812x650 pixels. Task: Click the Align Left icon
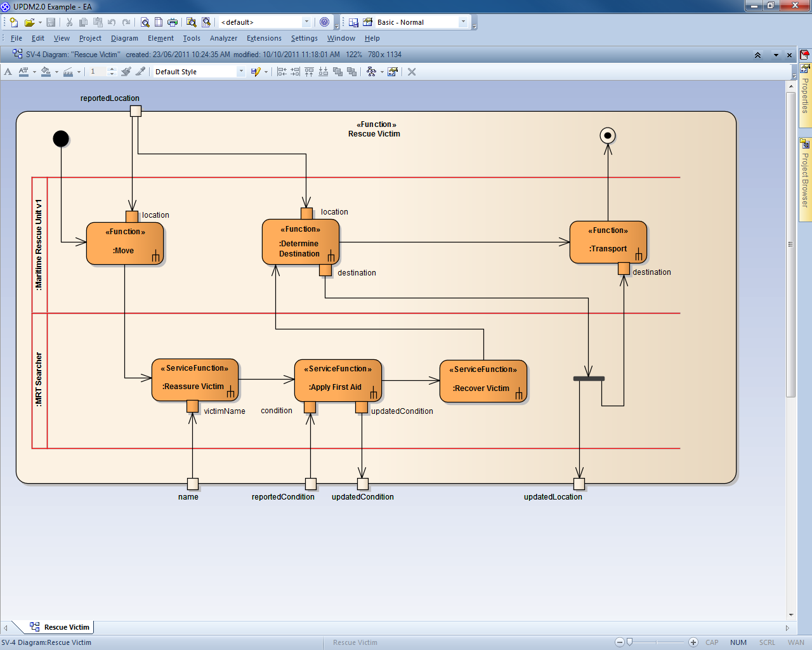coord(282,72)
